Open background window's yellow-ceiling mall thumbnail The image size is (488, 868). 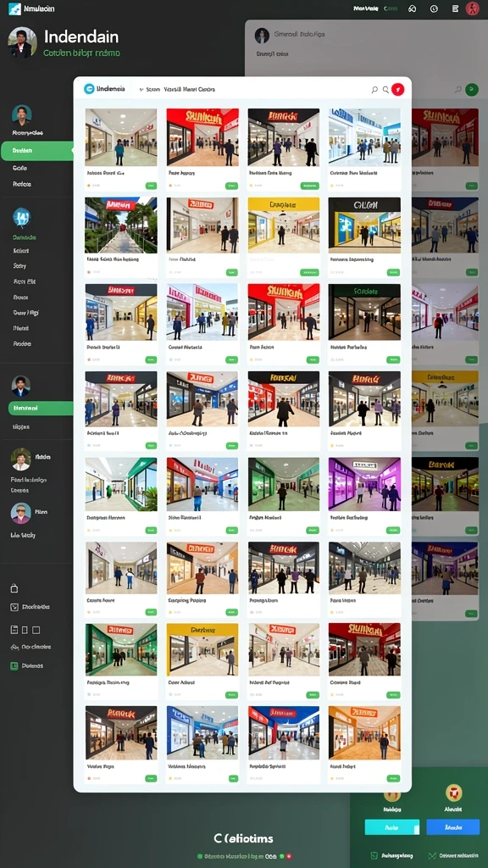tap(445, 398)
